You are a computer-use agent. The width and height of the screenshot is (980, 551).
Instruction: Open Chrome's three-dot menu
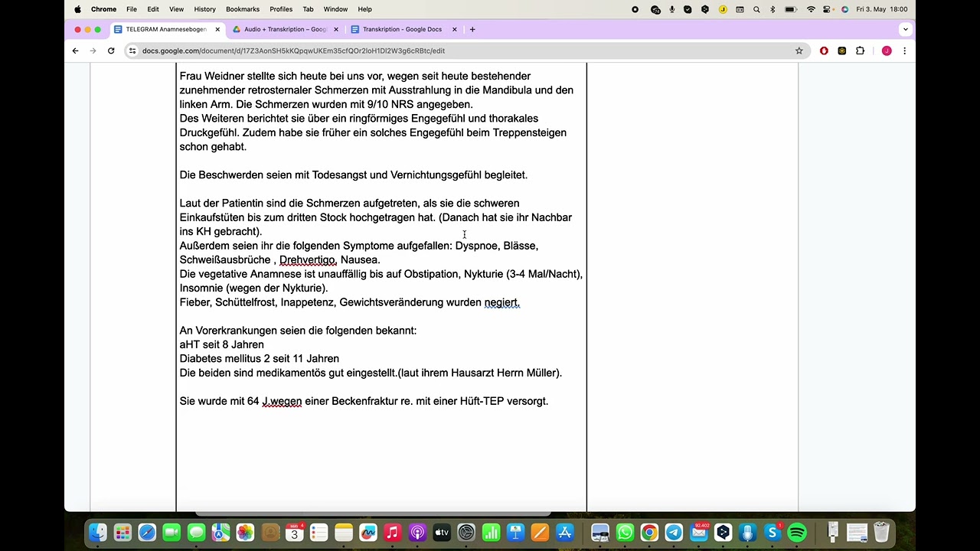pos(904,51)
